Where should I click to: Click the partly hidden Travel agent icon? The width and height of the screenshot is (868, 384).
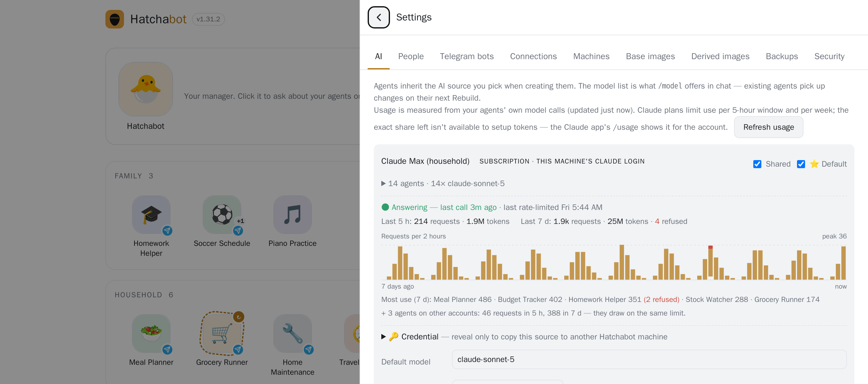point(352,334)
